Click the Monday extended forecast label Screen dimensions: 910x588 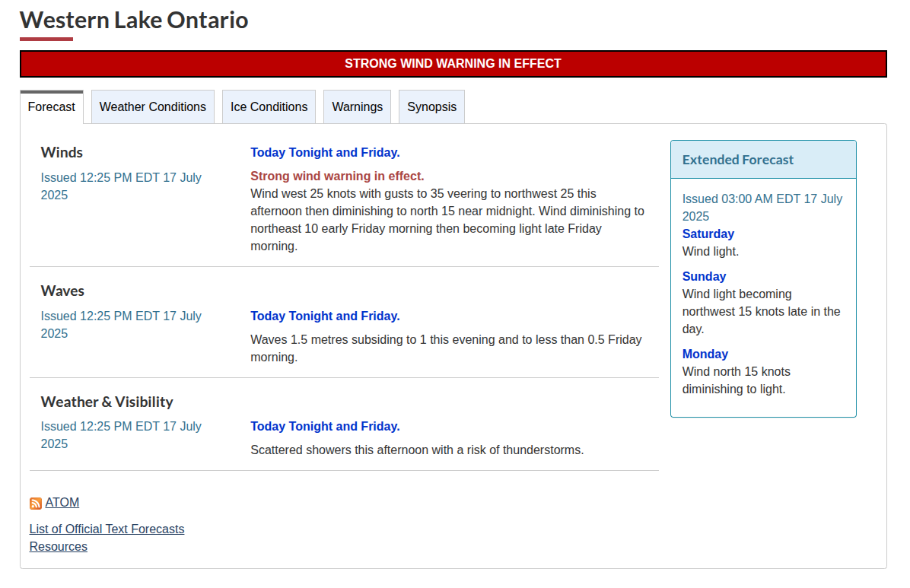click(705, 354)
